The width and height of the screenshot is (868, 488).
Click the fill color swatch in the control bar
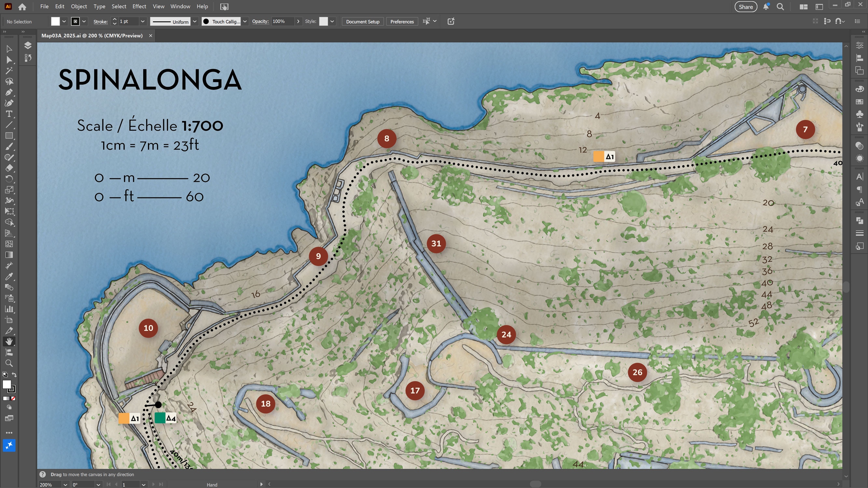click(55, 21)
